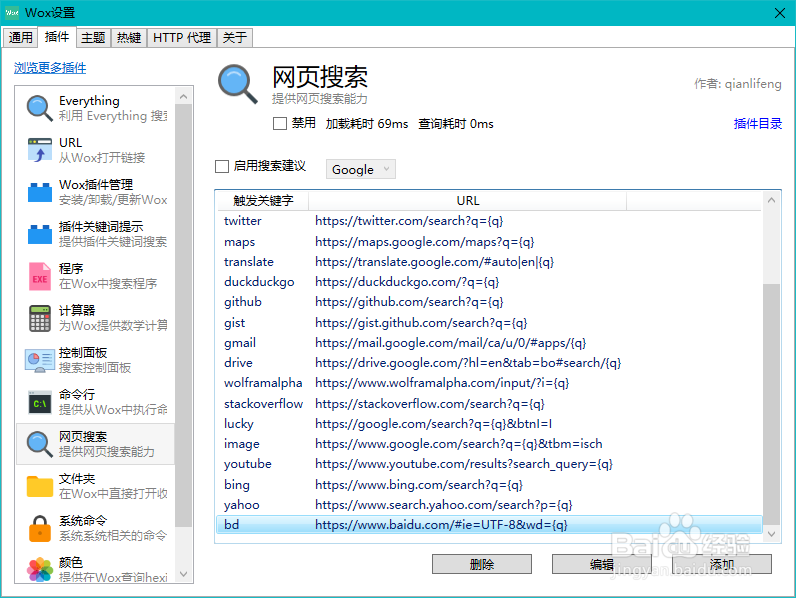796x598 pixels.
Task: Select the gmail keyword row
Action: pos(489,343)
